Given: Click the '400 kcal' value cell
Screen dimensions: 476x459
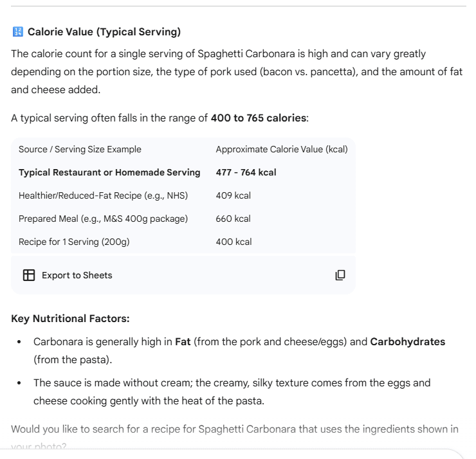Looking at the screenshot, I should [x=233, y=242].
